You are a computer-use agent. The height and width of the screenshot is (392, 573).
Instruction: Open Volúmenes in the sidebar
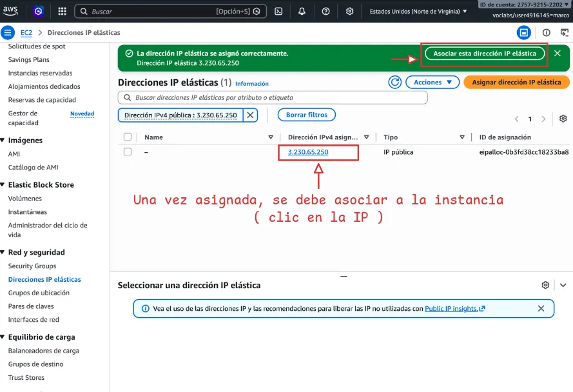[25, 199]
